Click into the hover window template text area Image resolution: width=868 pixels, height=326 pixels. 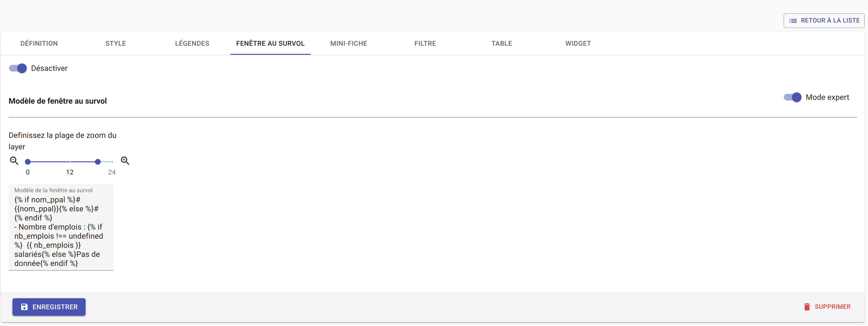(x=61, y=231)
